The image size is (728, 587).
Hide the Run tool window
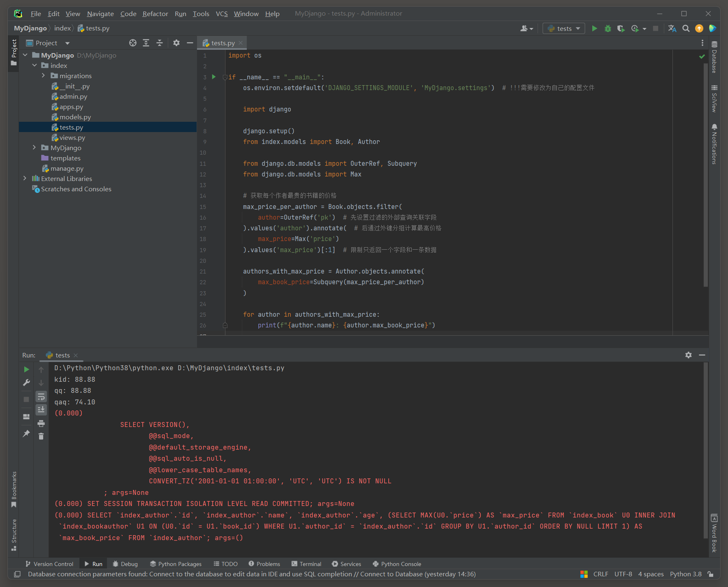(702, 355)
